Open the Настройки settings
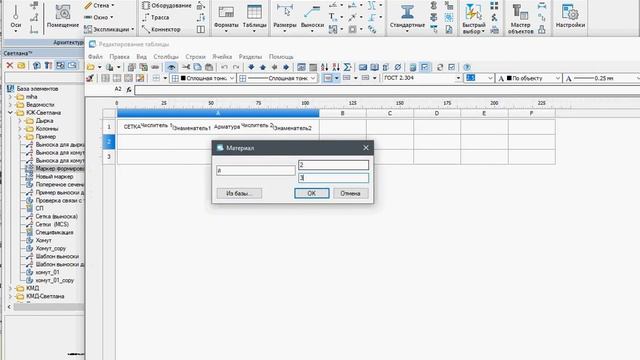640x360 pixels. point(570,16)
